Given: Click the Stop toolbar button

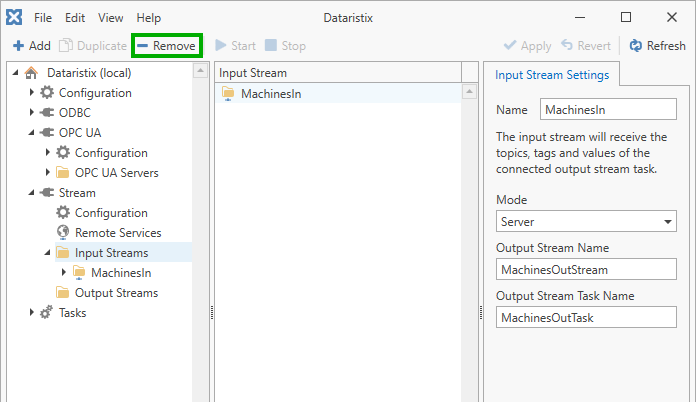Looking at the screenshot, I should coord(285,46).
